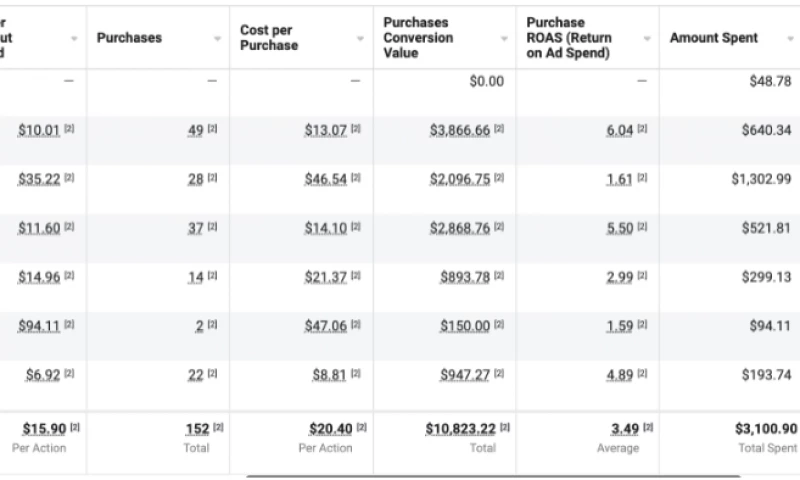
Task: Sort by Amount Spent column header
Action: click(713, 38)
